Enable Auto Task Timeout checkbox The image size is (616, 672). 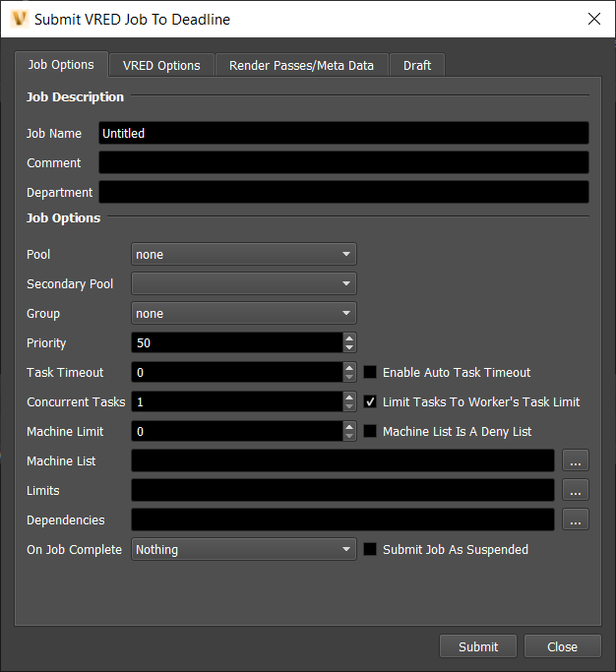[371, 373]
